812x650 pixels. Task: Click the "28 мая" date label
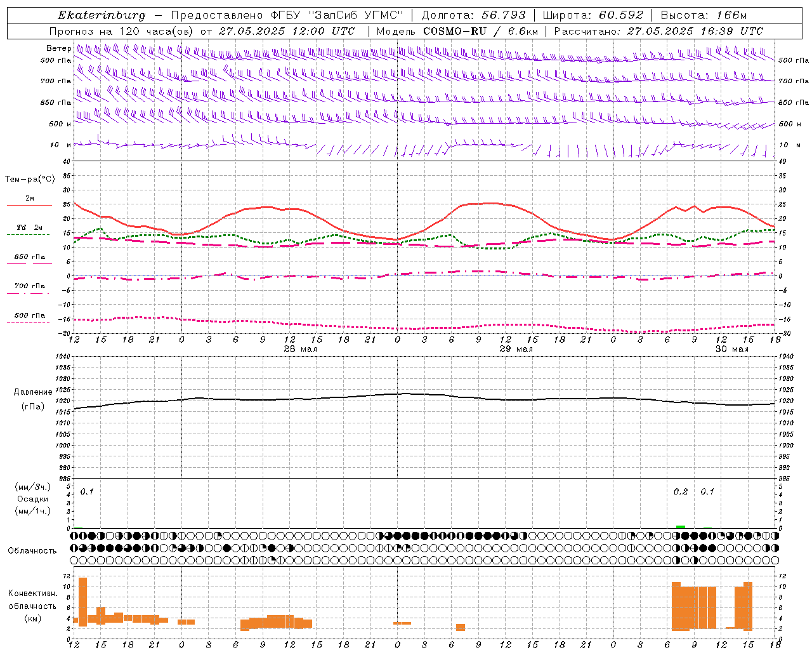click(x=300, y=349)
